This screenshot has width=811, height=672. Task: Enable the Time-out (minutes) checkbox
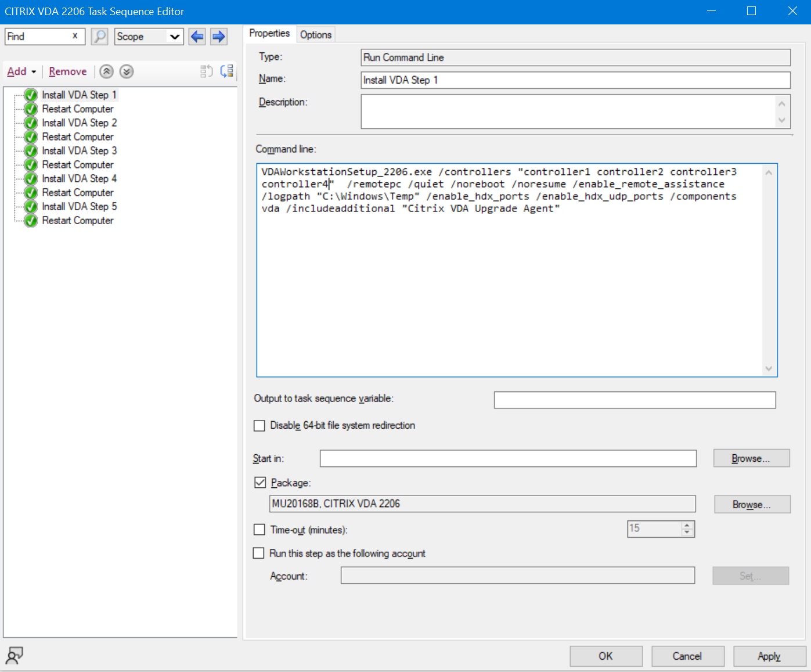pyautogui.click(x=259, y=530)
